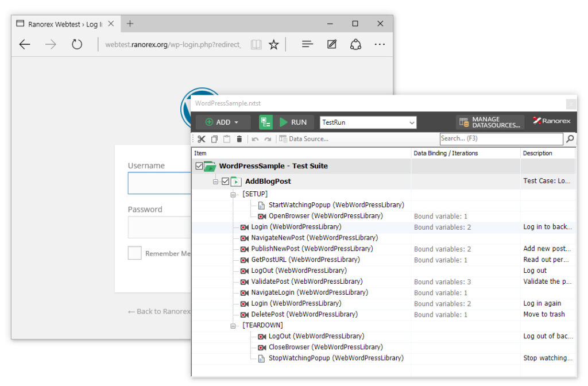
Task: Collapse the AddBlogPost test case
Action: pyautogui.click(x=215, y=182)
